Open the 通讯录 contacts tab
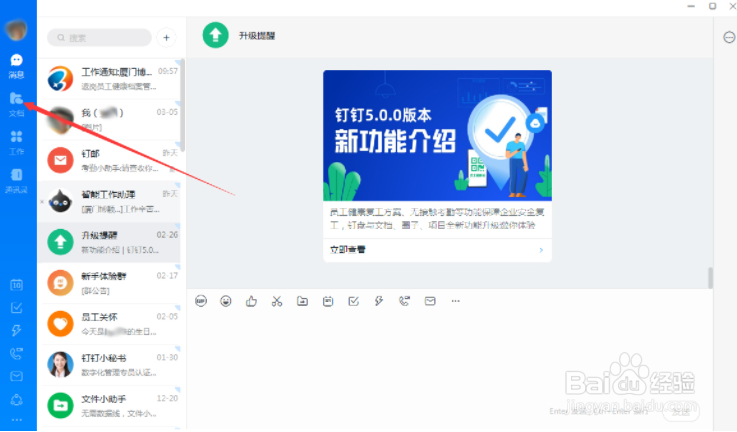This screenshot has width=737, height=432. [x=16, y=181]
